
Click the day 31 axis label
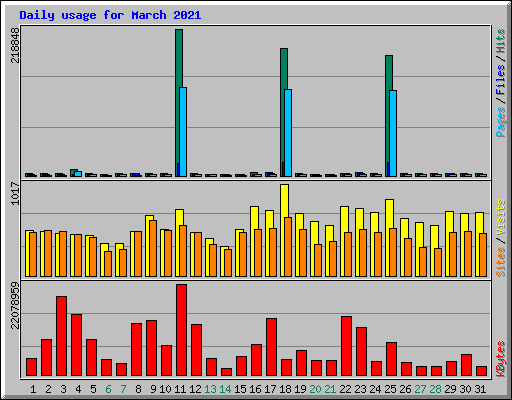pyautogui.click(x=480, y=389)
